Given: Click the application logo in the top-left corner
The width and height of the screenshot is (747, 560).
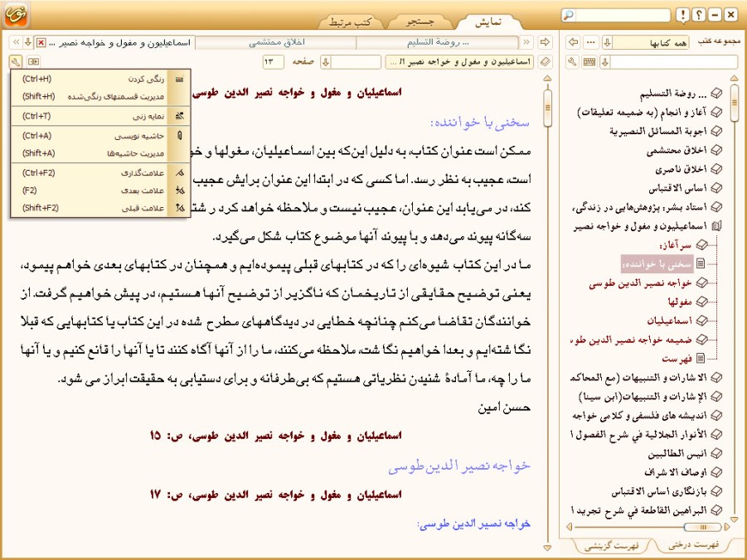Looking at the screenshot, I should (x=17, y=15).
